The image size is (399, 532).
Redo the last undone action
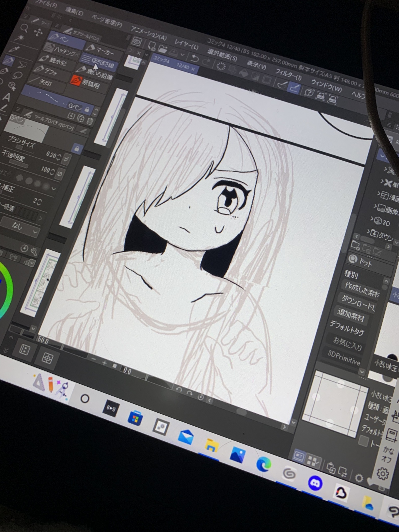(206, 62)
